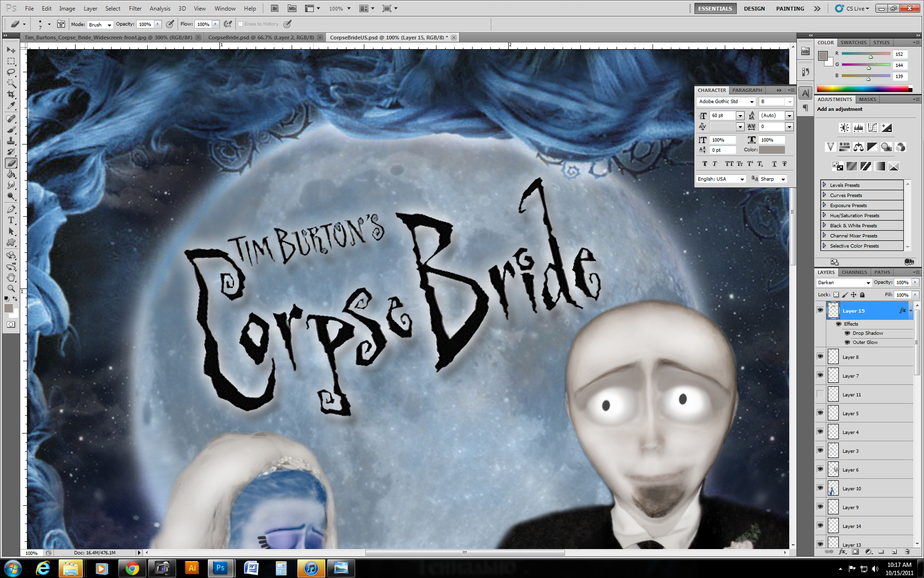Screen dimensions: 924x578
Task: Add a Color Balance adjustment
Action: tap(858, 147)
